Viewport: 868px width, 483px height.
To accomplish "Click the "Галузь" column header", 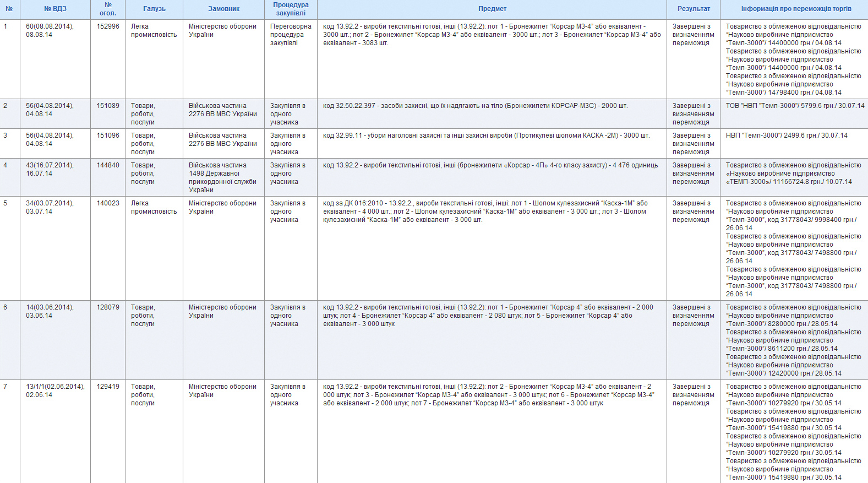I will pyautogui.click(x=154, y=9).
